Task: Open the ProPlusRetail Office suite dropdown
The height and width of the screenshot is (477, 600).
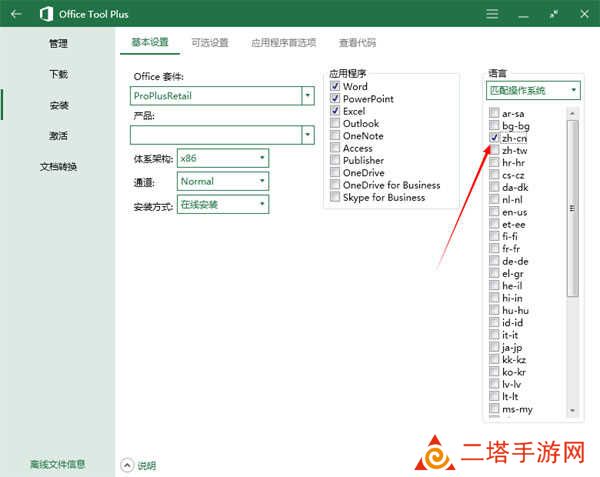Action: 307,96
